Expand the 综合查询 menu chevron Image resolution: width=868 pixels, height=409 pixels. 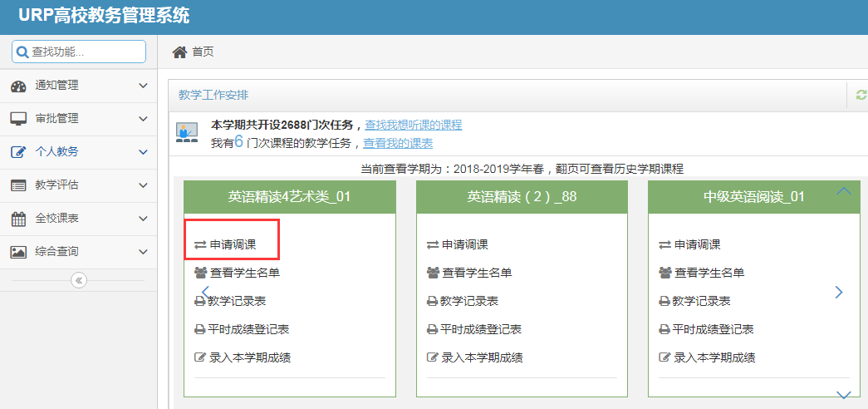pyautogui.click(x=143, y=252)
